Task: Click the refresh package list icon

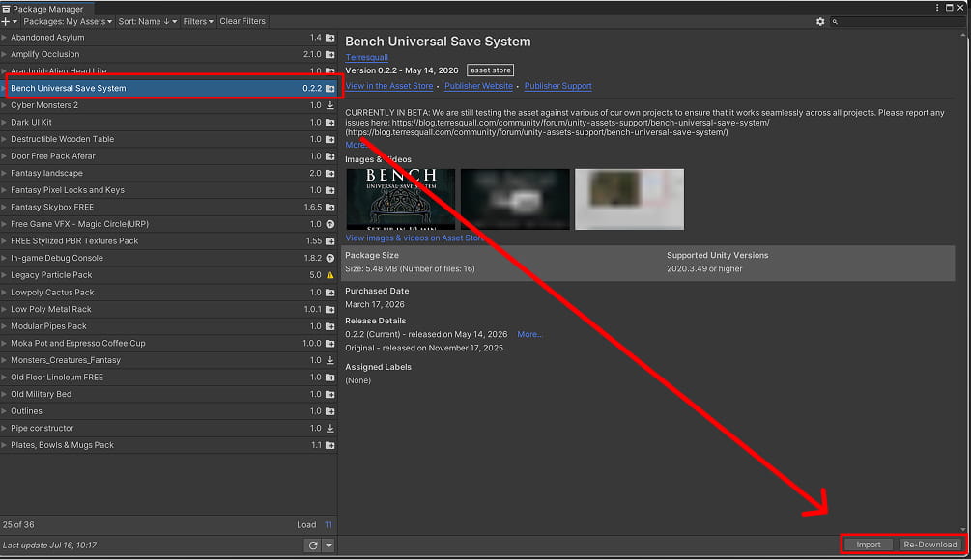Action: (313, 546)
